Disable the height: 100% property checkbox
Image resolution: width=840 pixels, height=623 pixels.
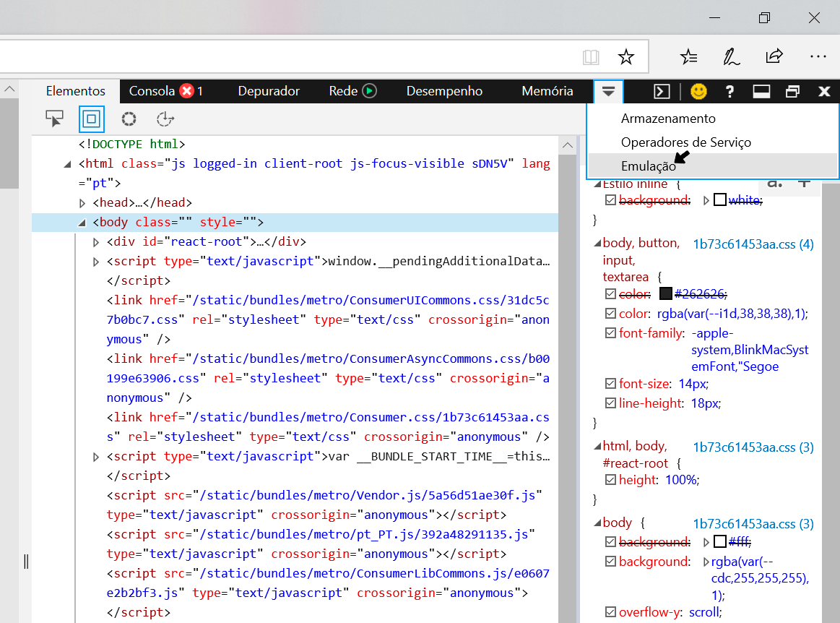click(x=610, y=480)
